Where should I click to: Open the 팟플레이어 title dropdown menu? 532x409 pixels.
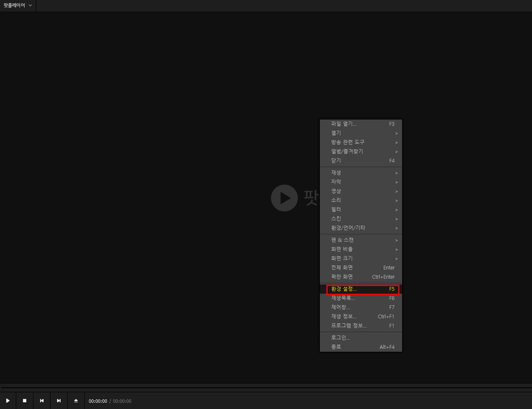point(18,5)
